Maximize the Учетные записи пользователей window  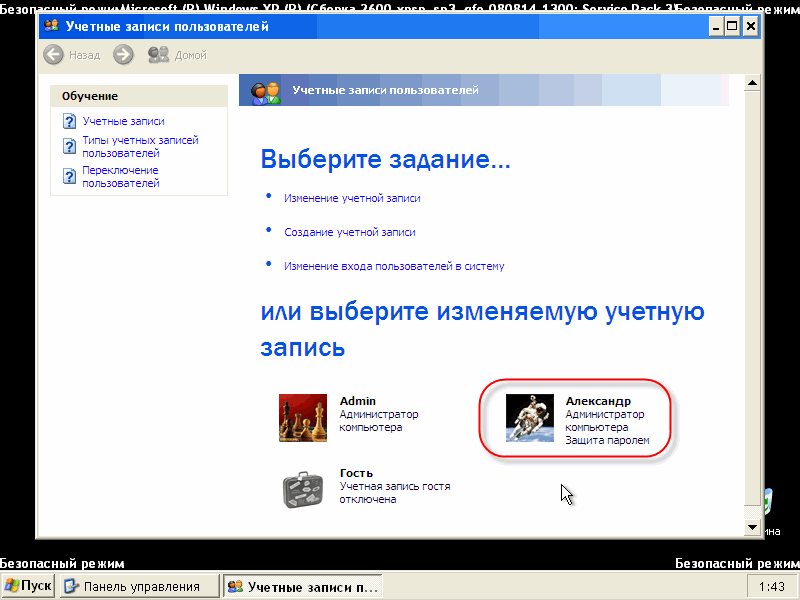[x=732, y=27]
